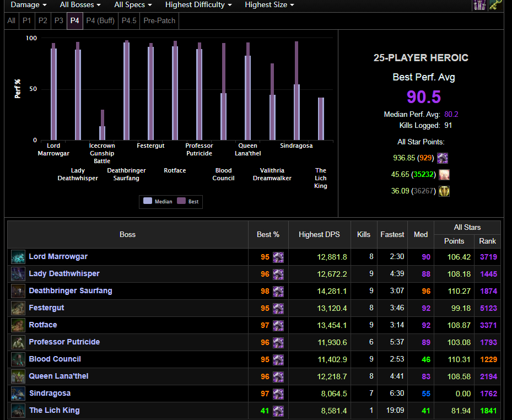Image resolution: width=512 pixels, height=420 pixels.
Task: Click the gold spec icon beside 36.09 points
Action: [444, 191]
